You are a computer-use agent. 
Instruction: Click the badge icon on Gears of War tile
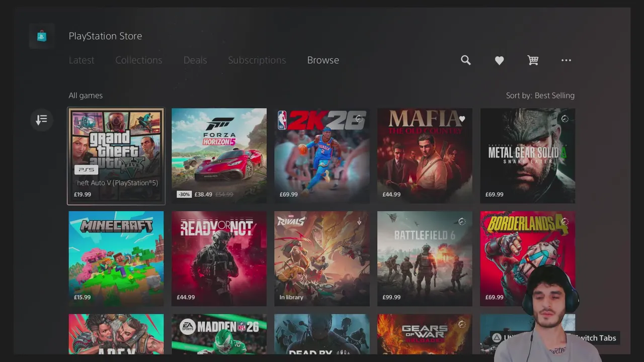pos(462,325)
